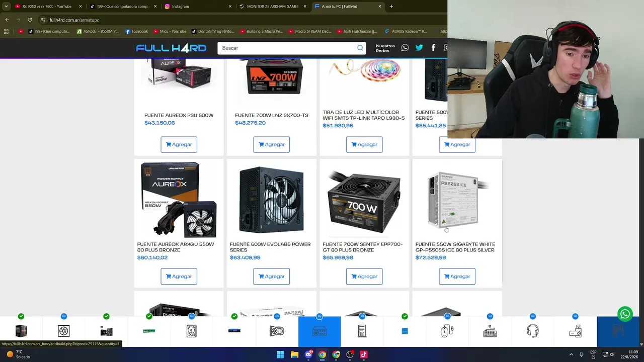The height and width of the screenshot is (362, 644).
Task: Open the Facebook icon in the site header
Action: tap(433, 48)
